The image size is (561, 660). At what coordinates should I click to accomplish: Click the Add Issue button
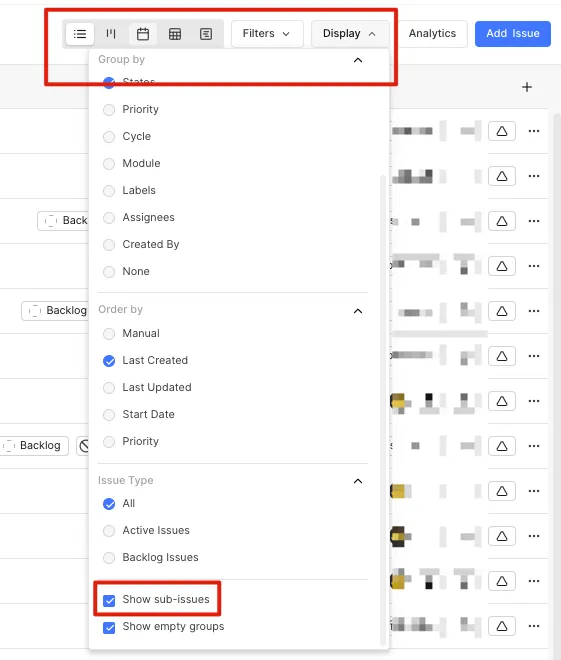pyautogui.click(x=513, y=34)
